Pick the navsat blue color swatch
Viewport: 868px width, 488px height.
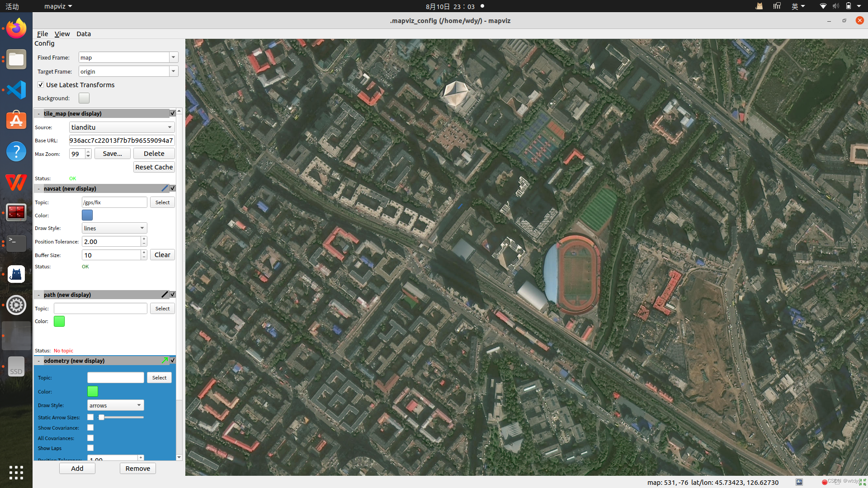(87, 215)
